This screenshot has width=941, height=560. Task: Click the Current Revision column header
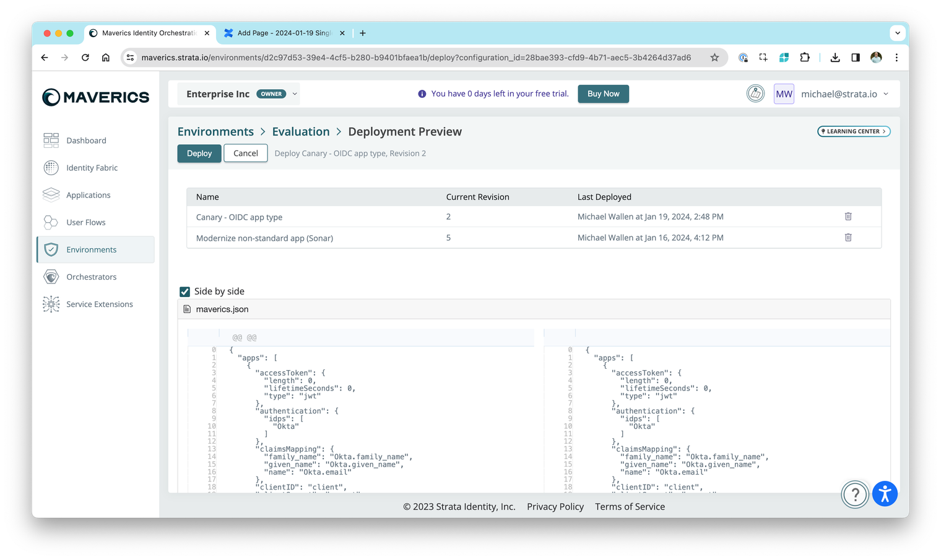coord(478,197)
